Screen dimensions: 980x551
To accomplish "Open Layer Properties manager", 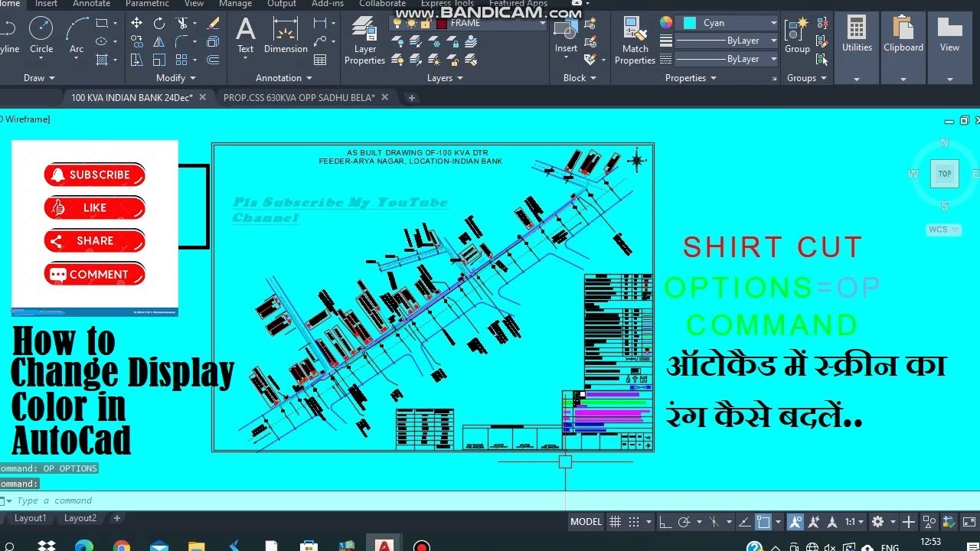I will pos(364,40).
